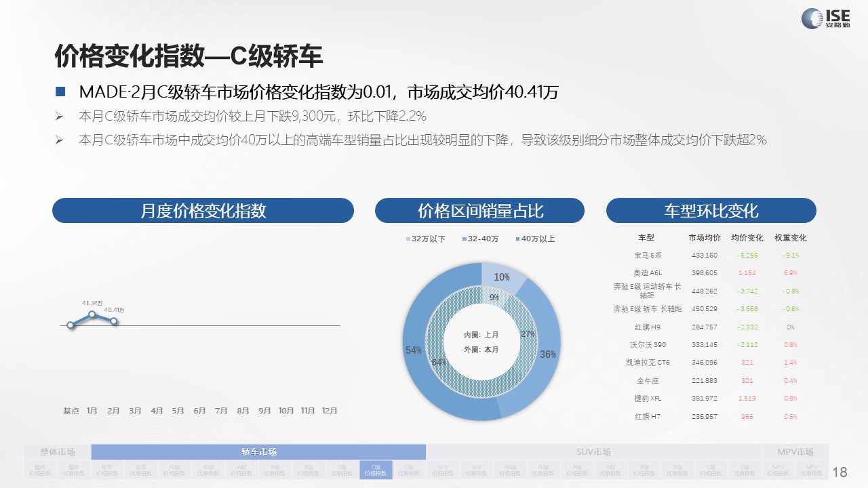Click the 红旗 H7 table row name
The height and width of the screenshot is (488, 868).
(x=648, y=417)
